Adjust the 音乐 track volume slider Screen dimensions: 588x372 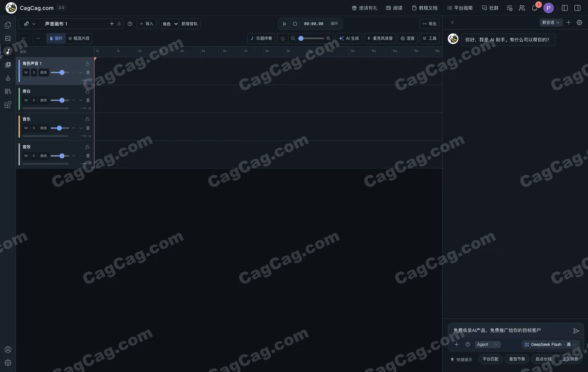(60, 128)
